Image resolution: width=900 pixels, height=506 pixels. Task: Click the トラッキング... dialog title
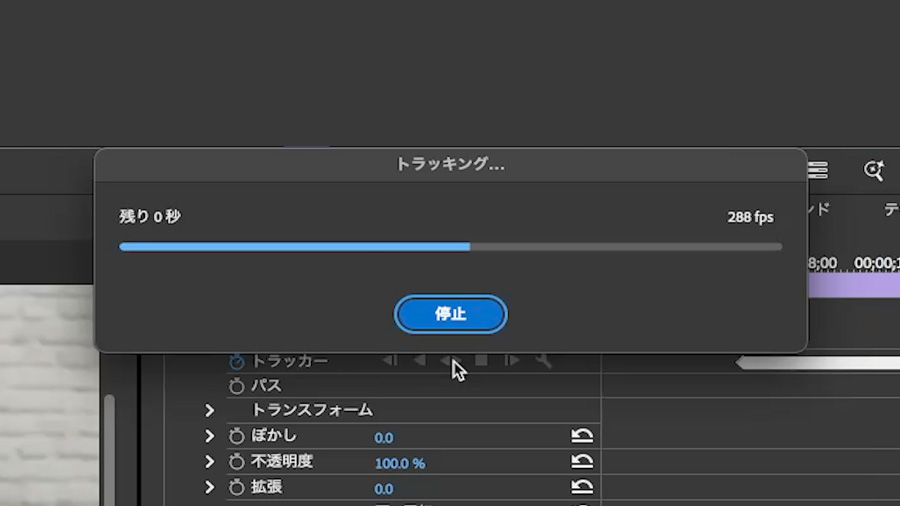pos(451,164)
